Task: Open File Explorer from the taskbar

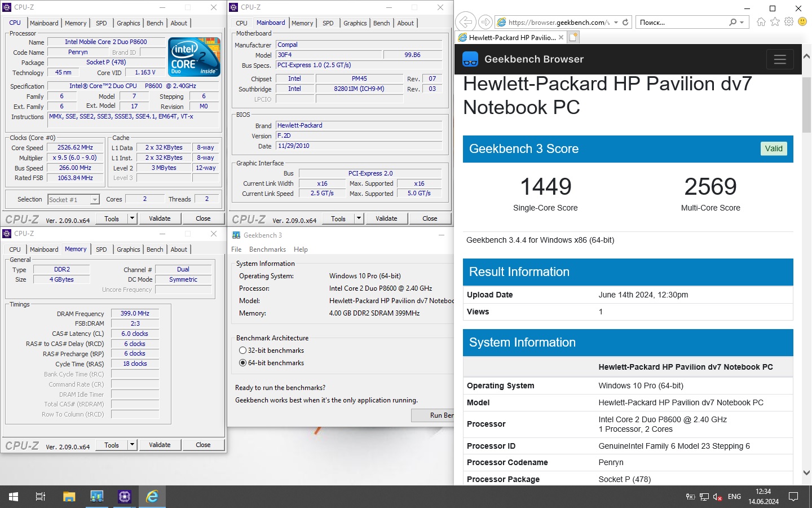Action: tap(69, 497)
